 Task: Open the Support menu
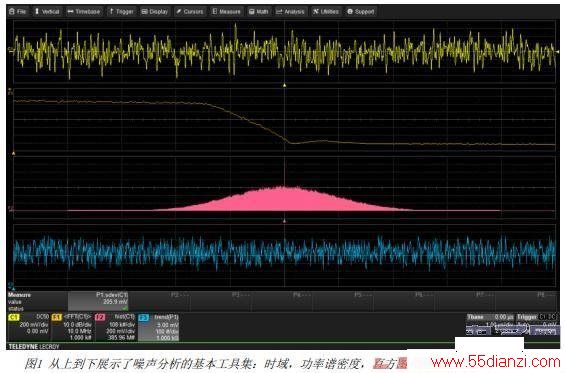[x=361, y=12]
